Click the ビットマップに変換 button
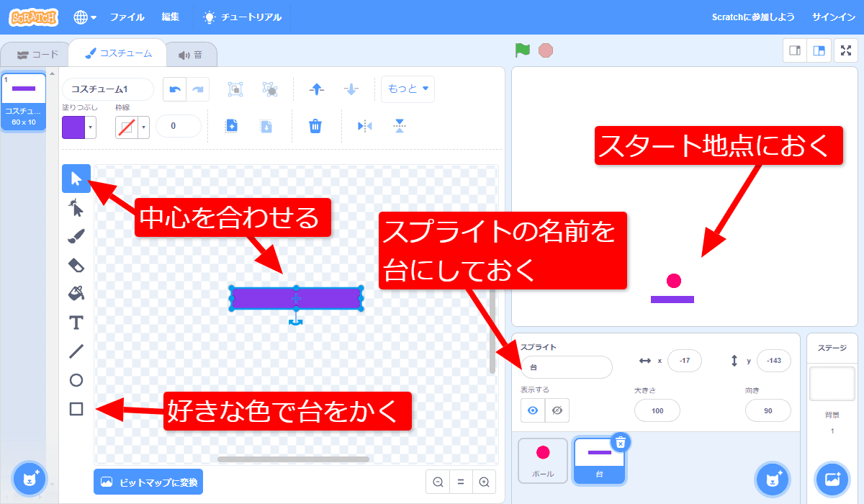864x504 pixels. coord(148,483)
